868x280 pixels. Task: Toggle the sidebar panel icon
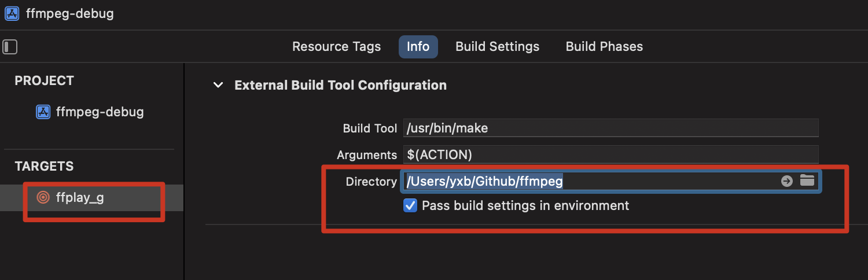point(10,47)
